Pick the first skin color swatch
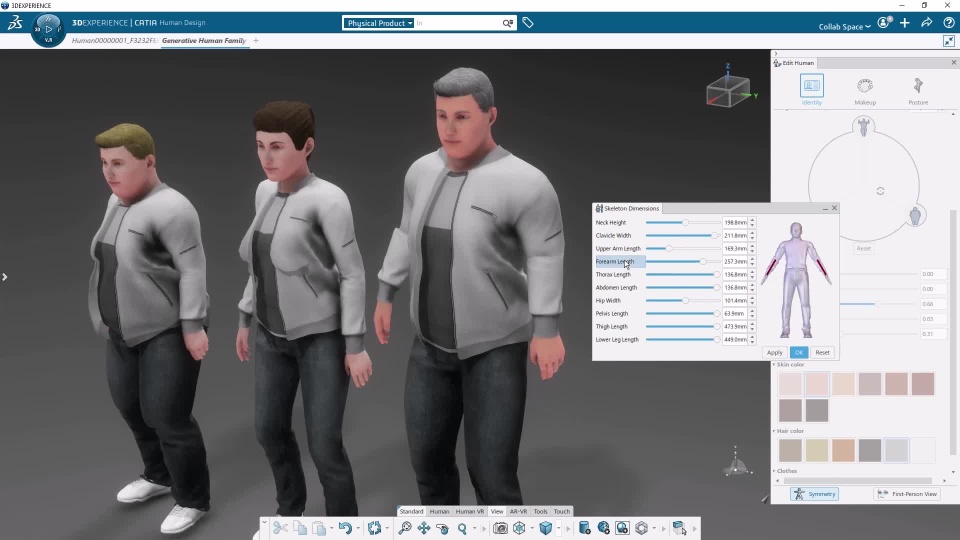 (x=790, y=384)
